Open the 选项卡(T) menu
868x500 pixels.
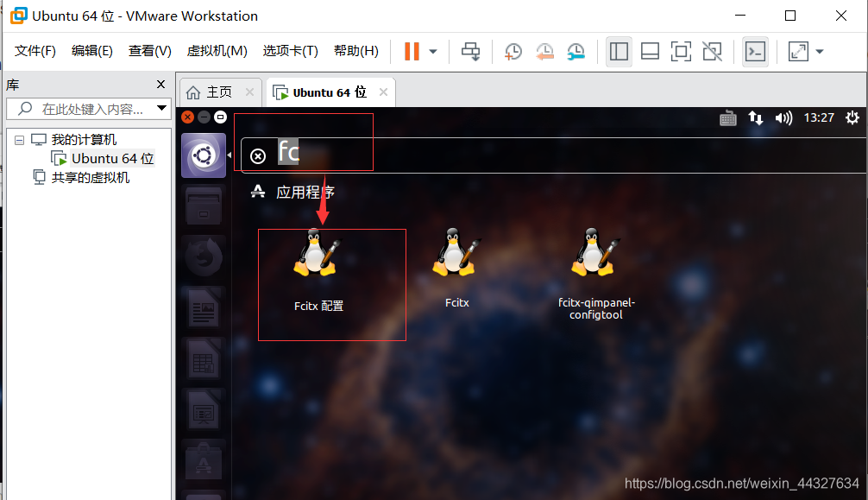pyautogui.click(x=290, y=51)
